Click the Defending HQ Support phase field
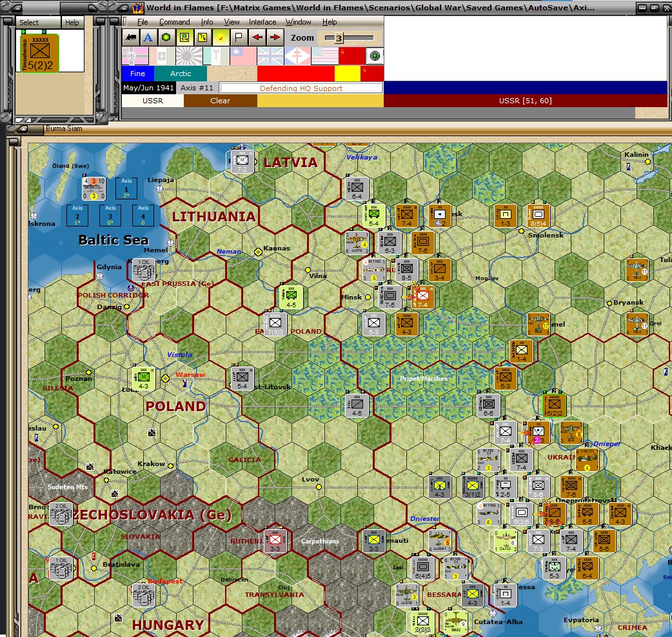 (301, 88)
